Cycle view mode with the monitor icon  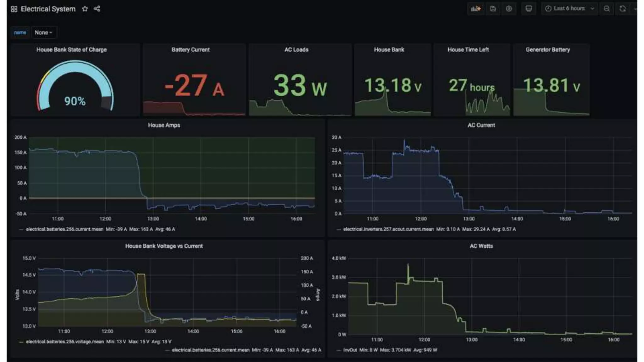coord(529,9)
